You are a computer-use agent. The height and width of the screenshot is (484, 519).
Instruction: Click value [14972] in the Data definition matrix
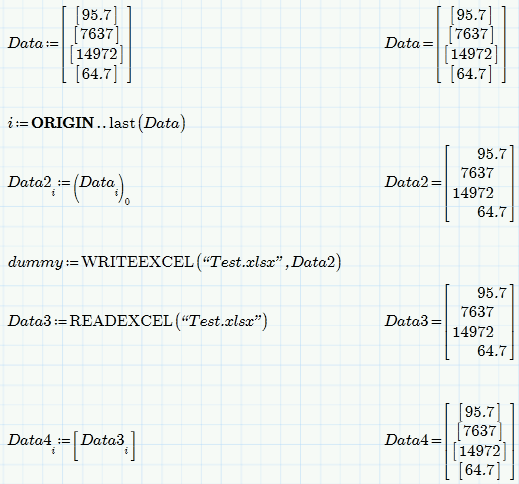[x=96, y=54]
